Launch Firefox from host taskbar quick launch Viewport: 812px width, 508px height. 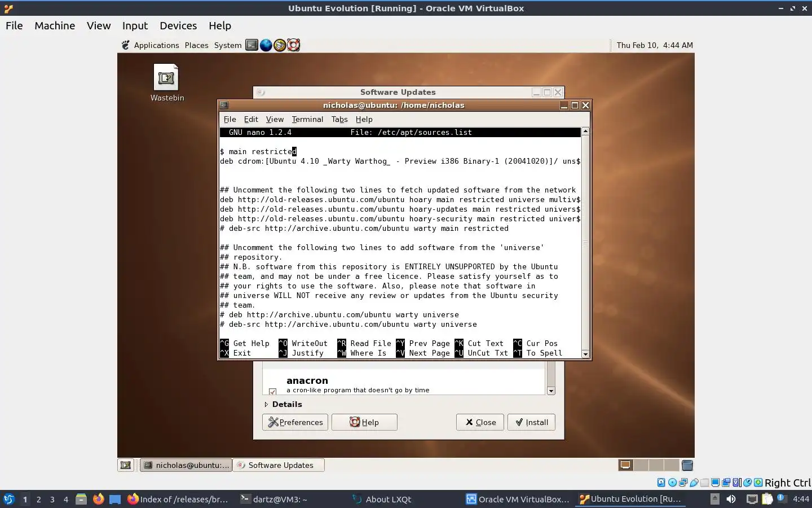[x=98, y=499]
